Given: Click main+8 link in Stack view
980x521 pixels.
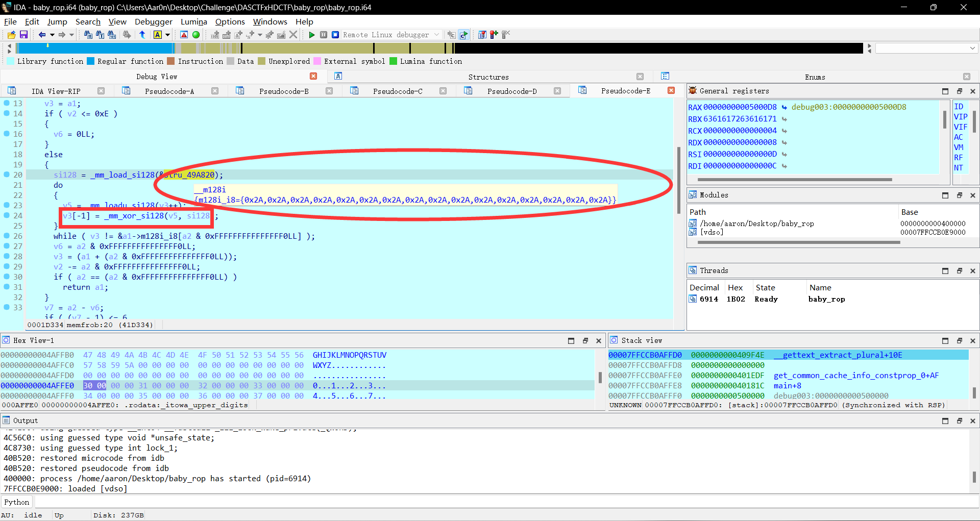Looking at the screenshot, I should coord(788,386).
